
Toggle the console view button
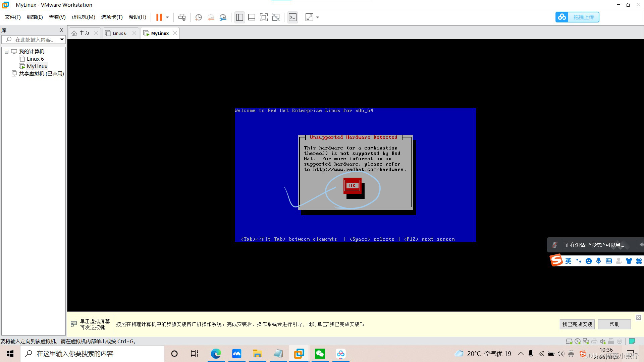(x=292, y=17)
